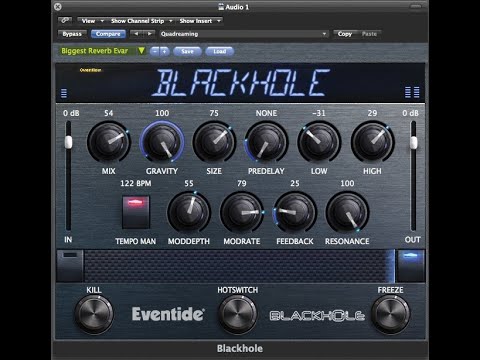Click the PREDELAY value NONE
This screenshot has height=360, width=480.
[266, 113]
